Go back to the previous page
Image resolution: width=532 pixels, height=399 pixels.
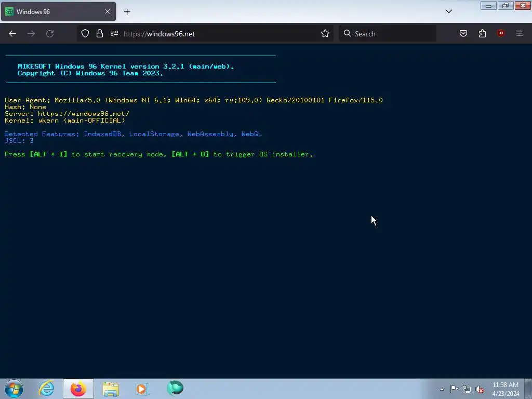[x=12, y=34]
